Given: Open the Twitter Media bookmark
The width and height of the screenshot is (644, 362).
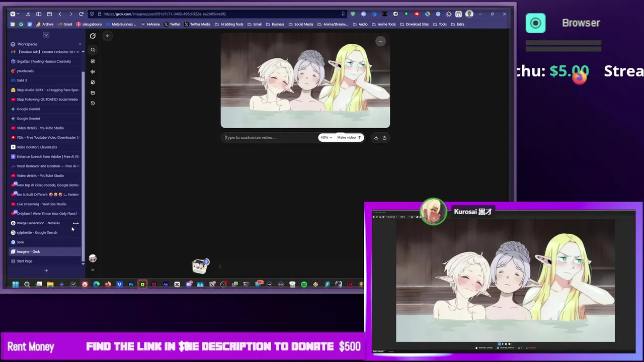Looking at the screenshot, I should (x=197, y=24).
